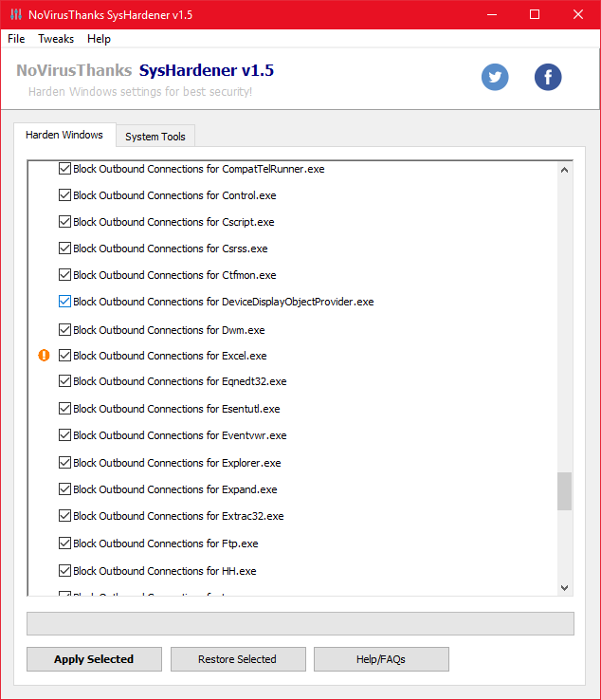Click the vertical scrollbar thumb
The height and width of the screenshot is (700, 601).
click(x=564, y=491)
